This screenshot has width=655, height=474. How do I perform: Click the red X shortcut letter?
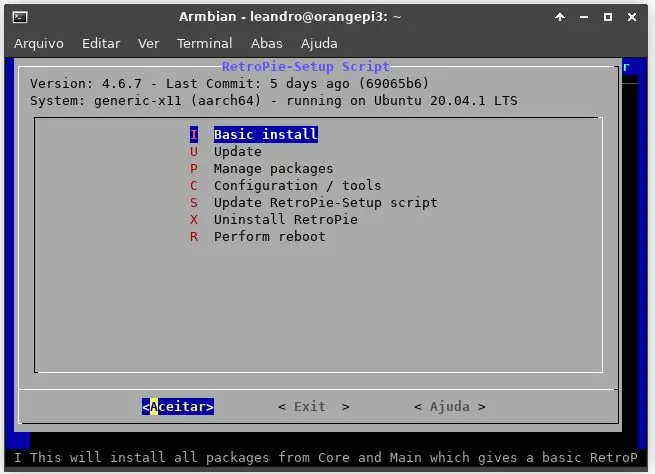[194, 220]
